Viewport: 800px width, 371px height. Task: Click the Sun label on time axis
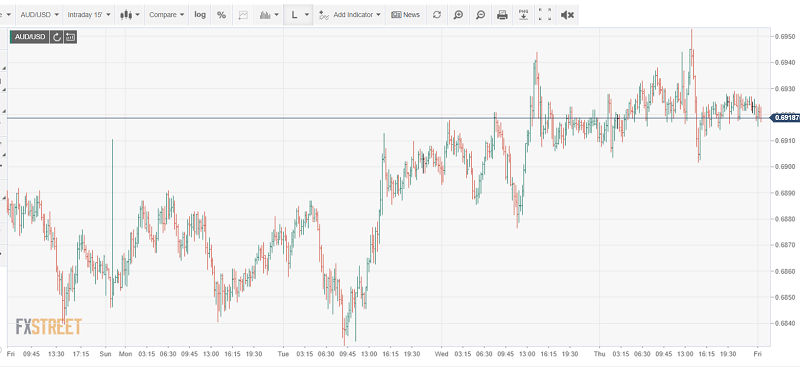coord(106,354)
